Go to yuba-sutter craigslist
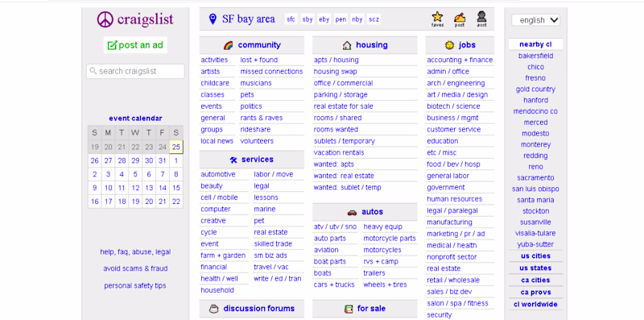The width and height of the screenshot is (644, 320). point(535,244)
